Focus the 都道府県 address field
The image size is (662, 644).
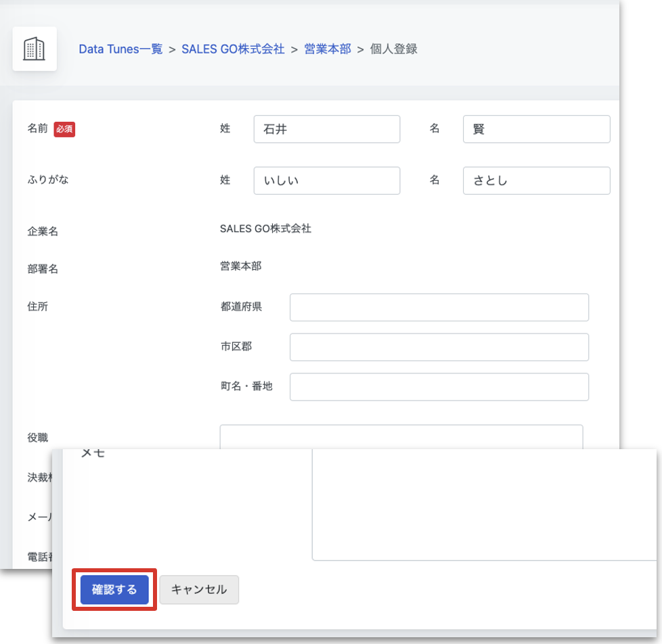click(439, 307)
